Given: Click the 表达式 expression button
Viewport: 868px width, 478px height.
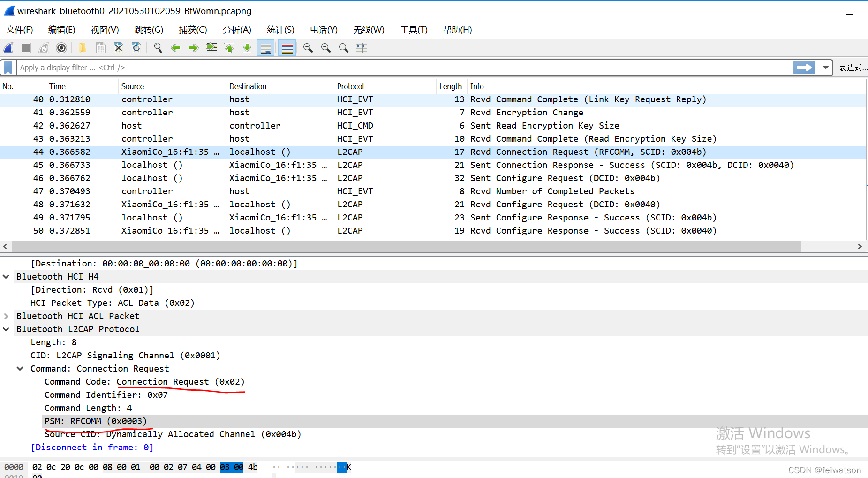Looking at the screenshot, I should 853,68.
